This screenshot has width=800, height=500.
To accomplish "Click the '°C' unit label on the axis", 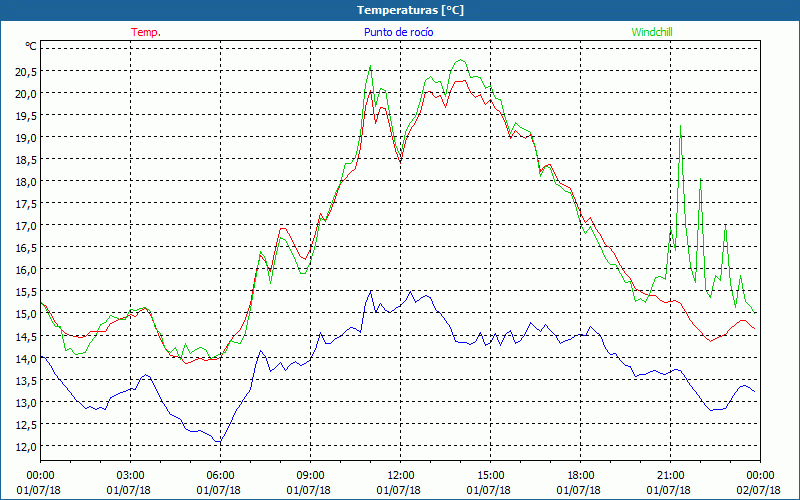I will [x=31, y=46].
